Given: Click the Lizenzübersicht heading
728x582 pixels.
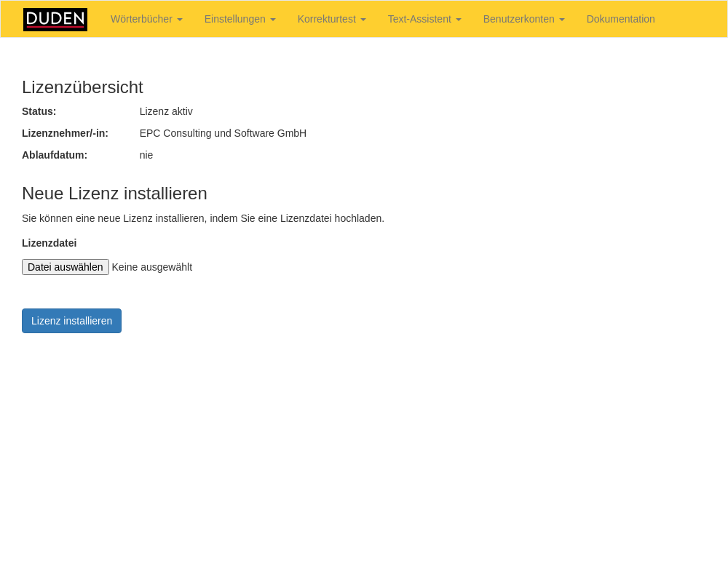Looking at the screenshot, I should tap(82, 87).
